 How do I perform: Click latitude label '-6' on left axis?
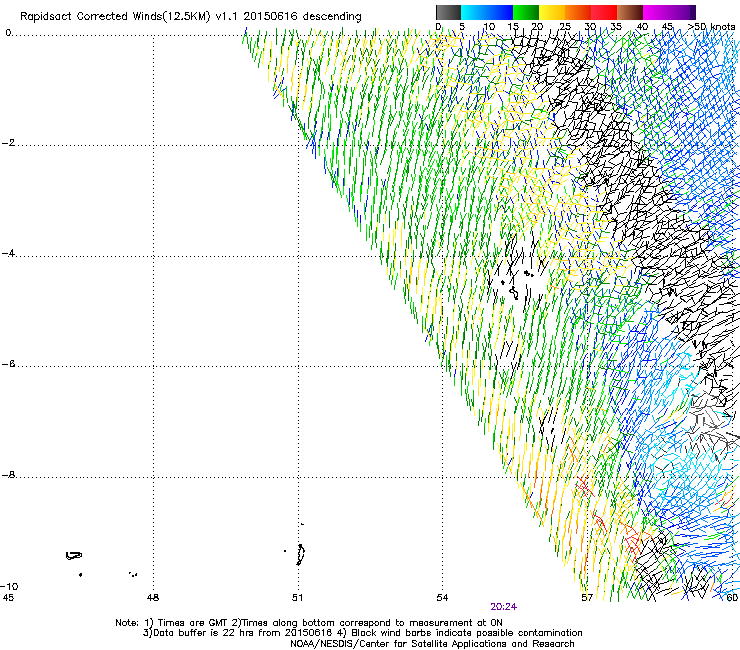click(x=8, y=364)
